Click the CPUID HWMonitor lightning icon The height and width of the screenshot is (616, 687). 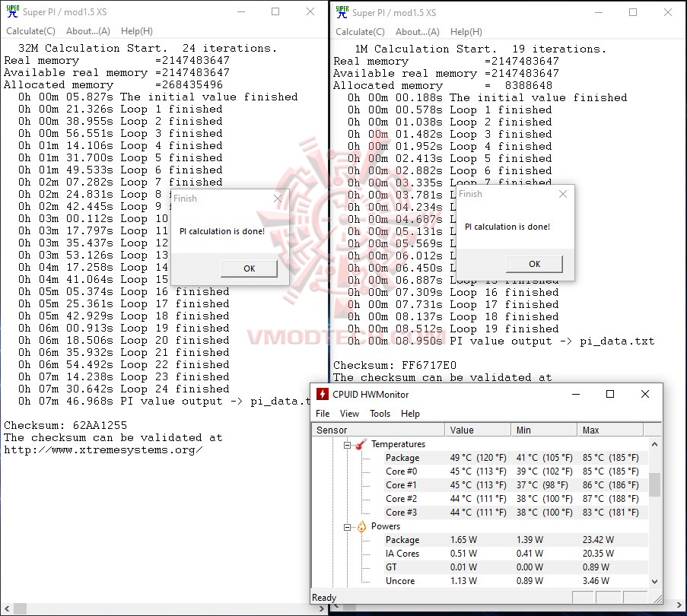point(322,394)
